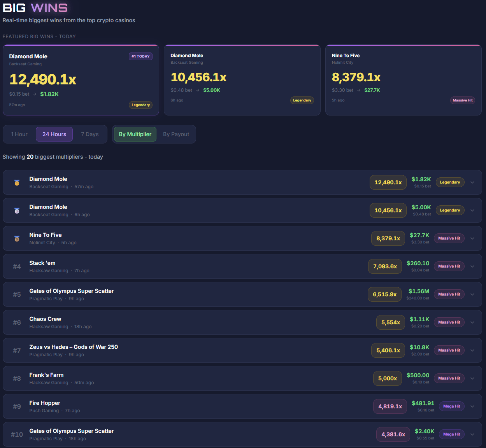
Task: Switch sorting to By Multiplier
Action: point(135,134)
